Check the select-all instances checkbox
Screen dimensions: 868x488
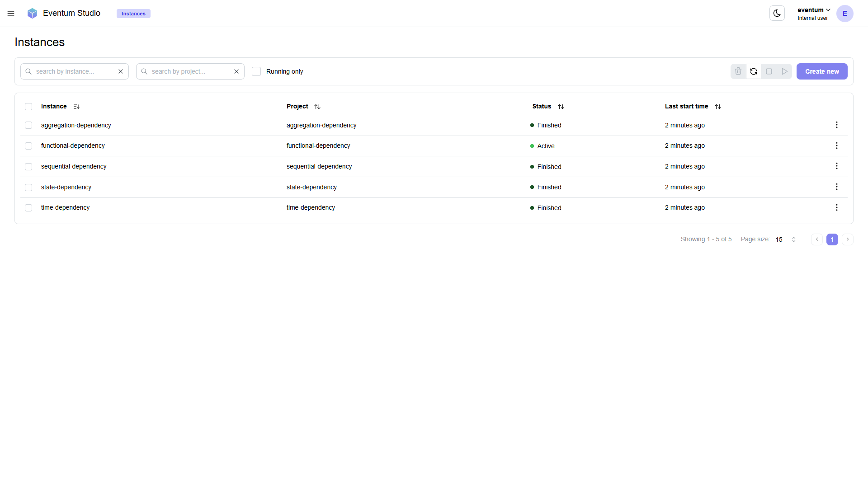[x=28, y=106]
